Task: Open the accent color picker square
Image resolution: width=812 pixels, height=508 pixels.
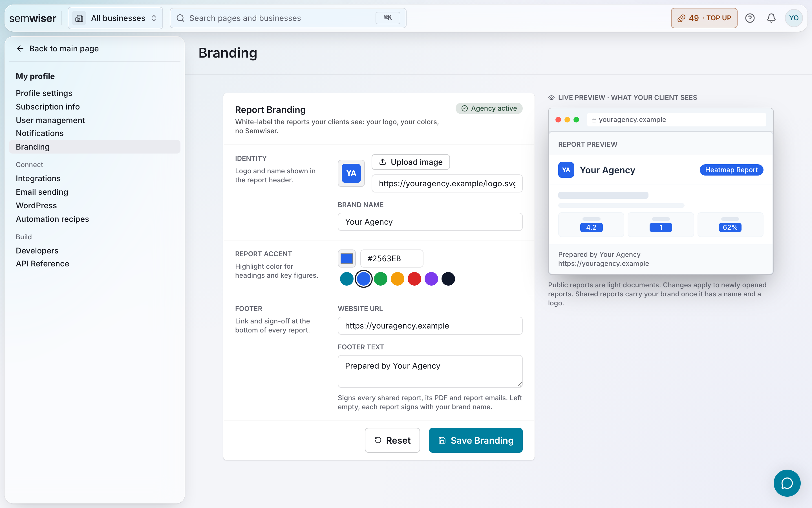Action: coord(347,258)
